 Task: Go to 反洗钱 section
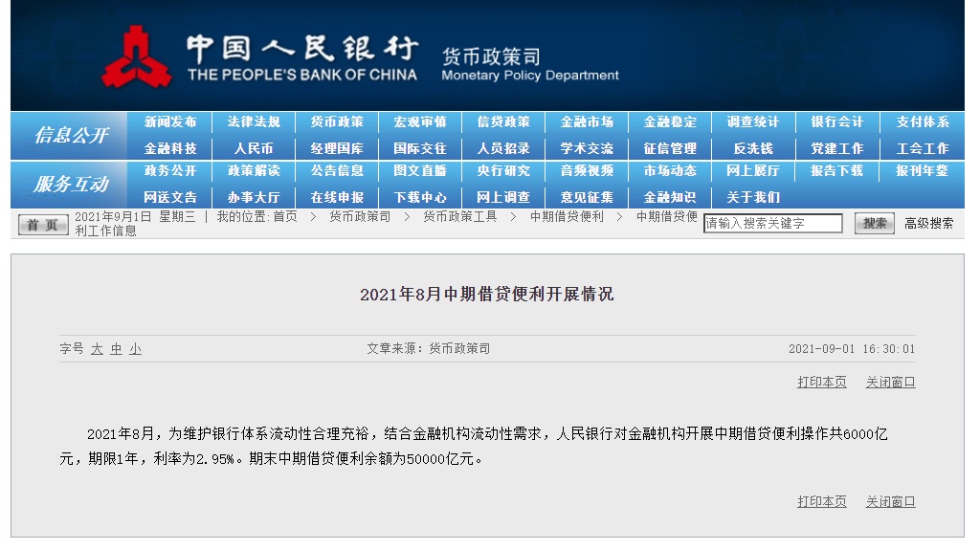(x=753, y=149)
